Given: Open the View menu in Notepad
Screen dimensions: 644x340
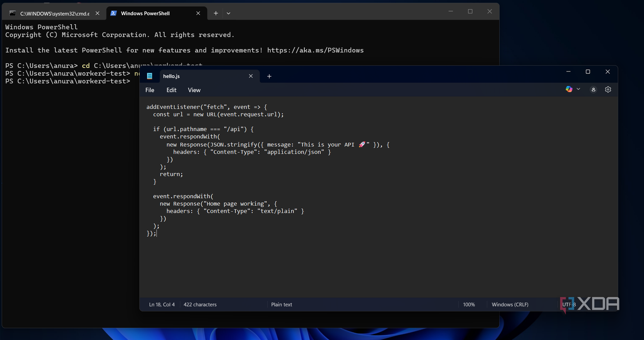Looking at the screenshot, I should (x=194, y=90).
